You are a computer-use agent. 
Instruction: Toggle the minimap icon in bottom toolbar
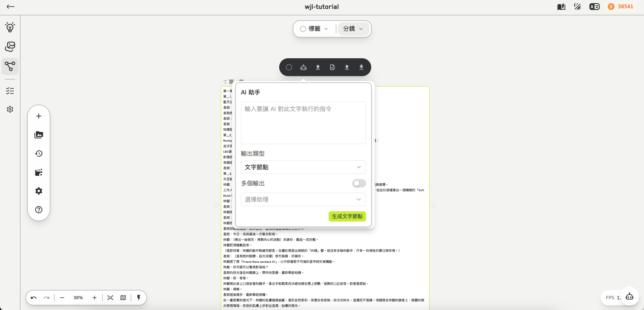point(123,297)
